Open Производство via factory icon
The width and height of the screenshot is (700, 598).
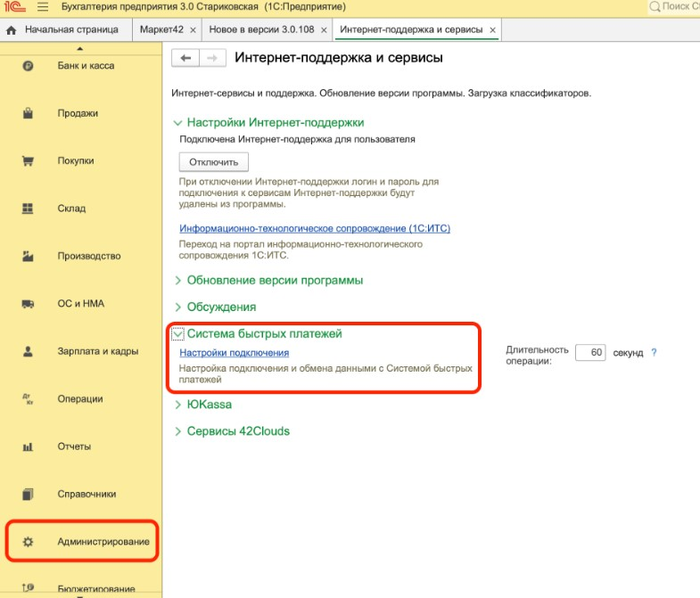tap(28, 256)
